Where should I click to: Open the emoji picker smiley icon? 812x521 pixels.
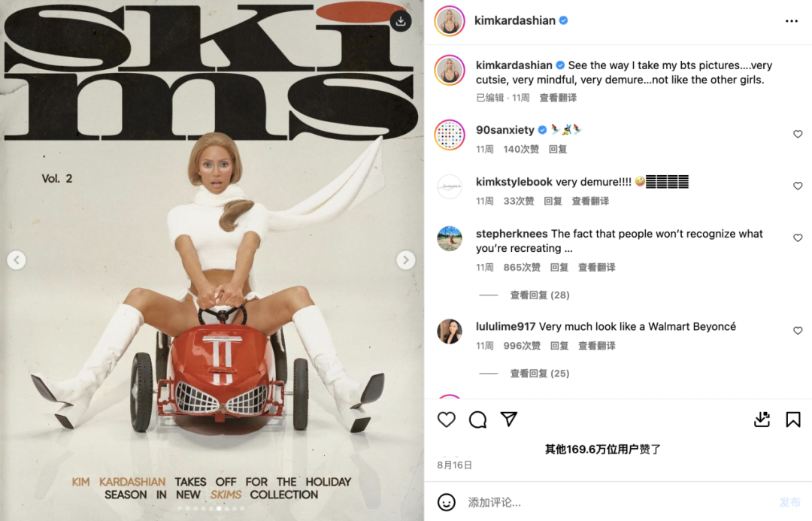[x=447, y=502]
